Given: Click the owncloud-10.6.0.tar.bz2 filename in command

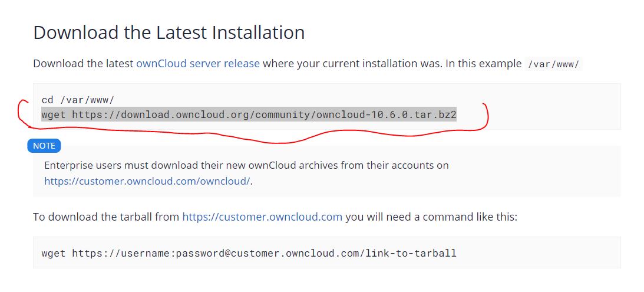Looking at the screenshot, I should coord(387,115).
